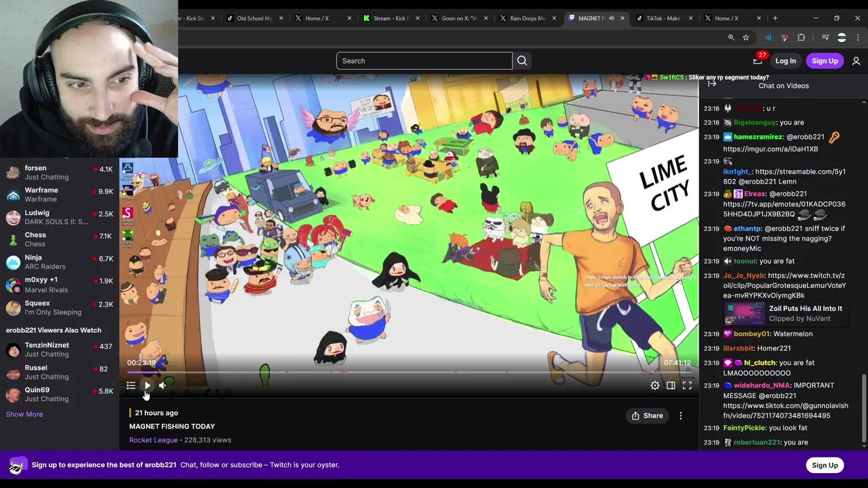The width and height of the screenshot is (868, 488).
Task: Click the MAGNET FISHING TODAY title
Action: coord(172,426)
